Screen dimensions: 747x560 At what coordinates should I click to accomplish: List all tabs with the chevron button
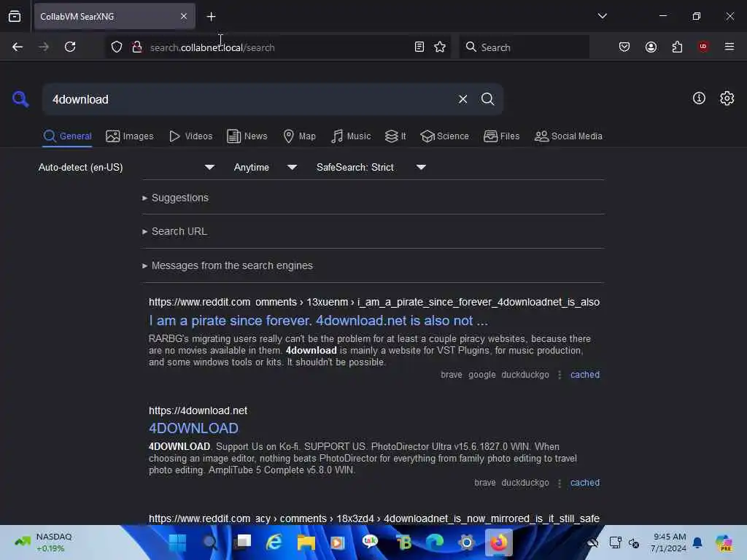tap(602, 16)
